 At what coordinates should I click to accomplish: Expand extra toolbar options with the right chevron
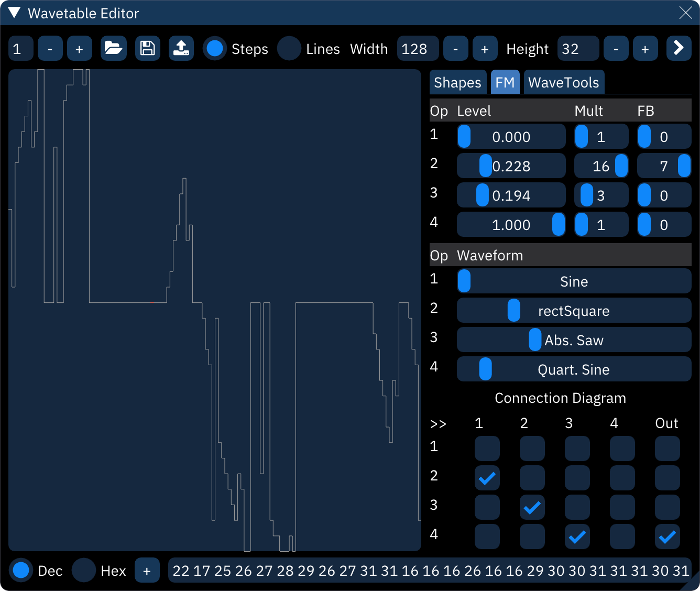679,48
